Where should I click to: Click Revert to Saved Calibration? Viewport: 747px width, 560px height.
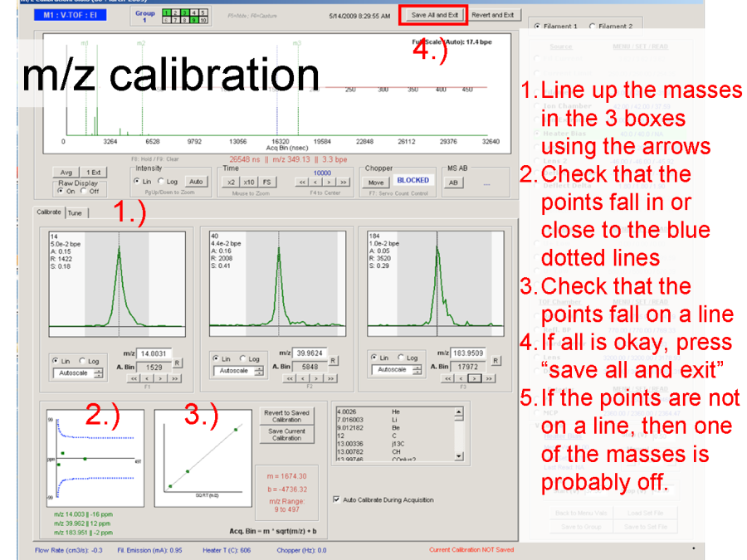click(286, 416)
